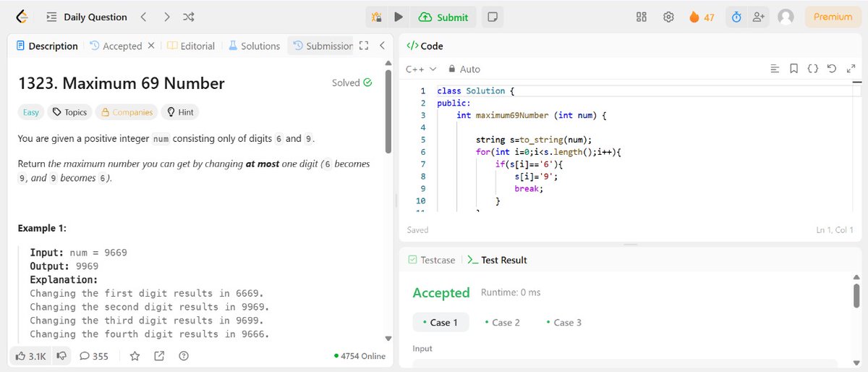Viewport: 868px width, 372px height.
Task: Open the Editorial tab
Action: point(191,46)
